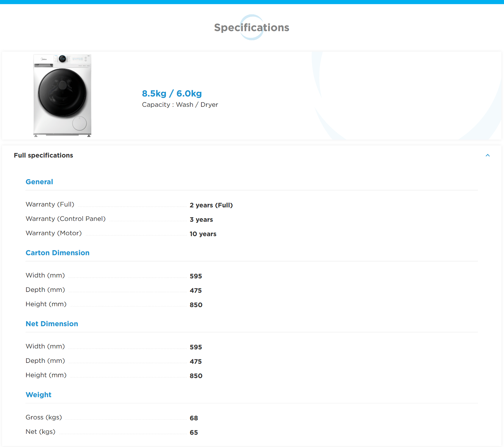Viewport: 504px width, 447px height.
Task: Click the Net Dimension section heading
Action: coord(52,324)
